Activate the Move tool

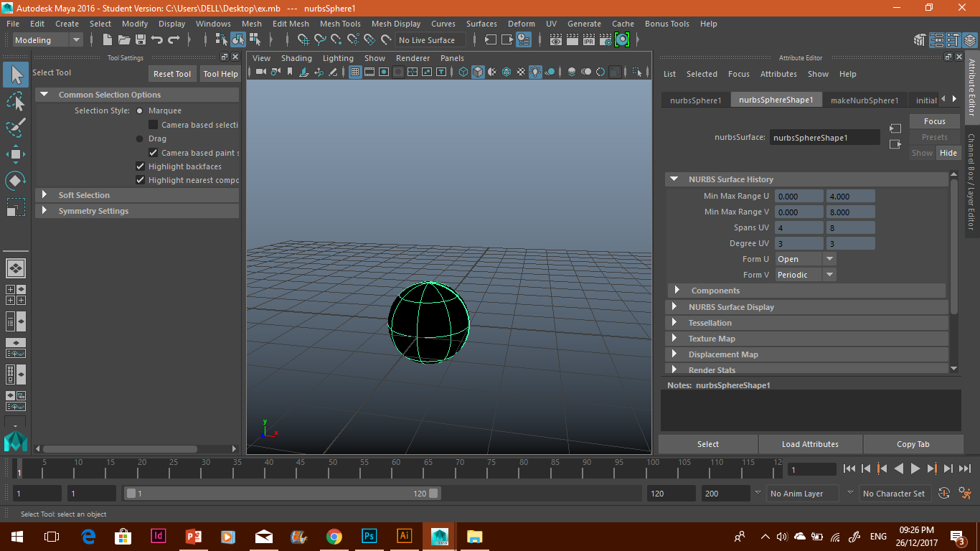(16, 154)
